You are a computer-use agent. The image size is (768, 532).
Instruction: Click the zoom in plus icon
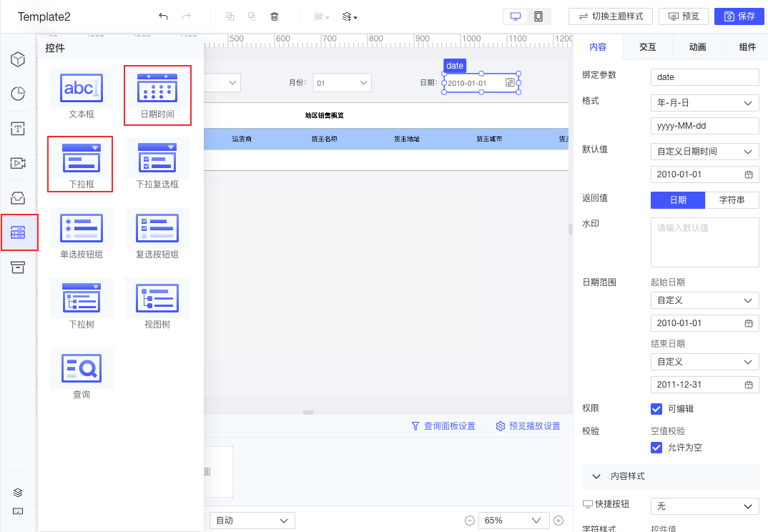pos(558,521)
